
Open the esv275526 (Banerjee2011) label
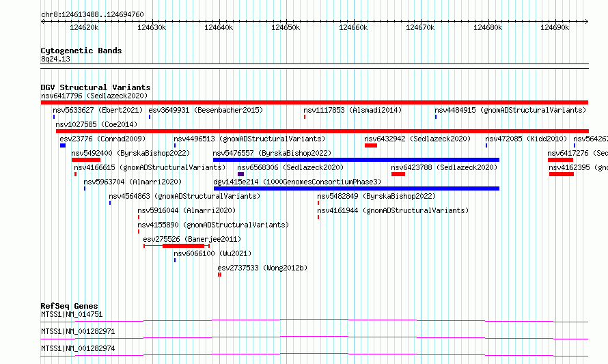(x=192, y=239)
